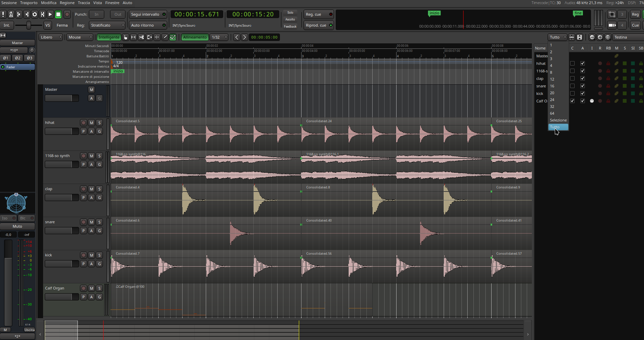This screenshot has width=644, height=340.
Task: Click the shuttle speed slider handle
Action: point(29,25)
